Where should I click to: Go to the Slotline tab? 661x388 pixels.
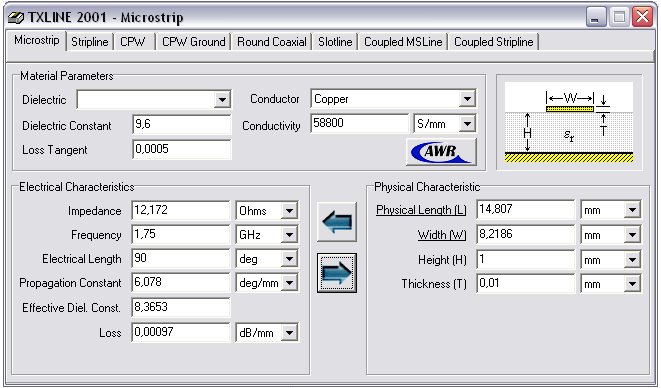[335, 42]
